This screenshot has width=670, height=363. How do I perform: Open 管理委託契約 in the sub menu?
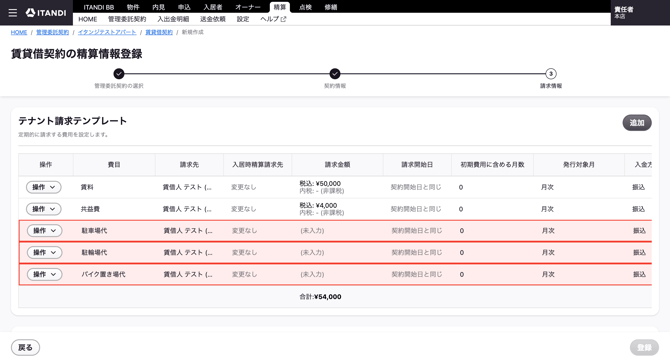pyautogui.click(x=127, y=19)
